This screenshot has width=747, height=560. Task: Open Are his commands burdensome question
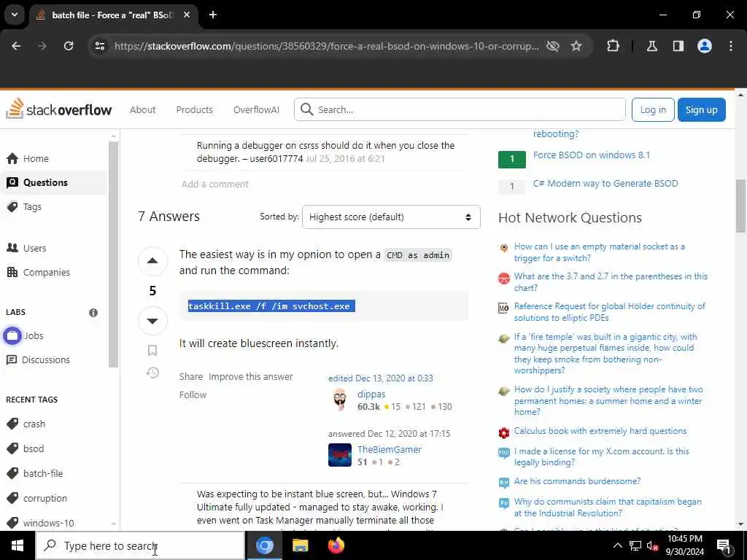[x=577, y=481]
